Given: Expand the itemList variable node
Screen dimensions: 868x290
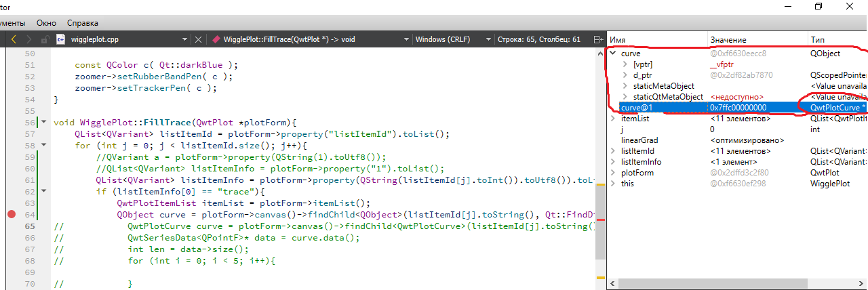Looking at the screenshot, I should click(x=613, y=119).
